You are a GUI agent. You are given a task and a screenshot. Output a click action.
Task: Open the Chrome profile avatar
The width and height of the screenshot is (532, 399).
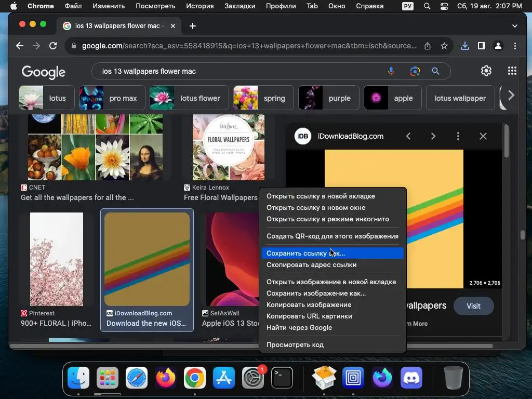tap(498, 46)
